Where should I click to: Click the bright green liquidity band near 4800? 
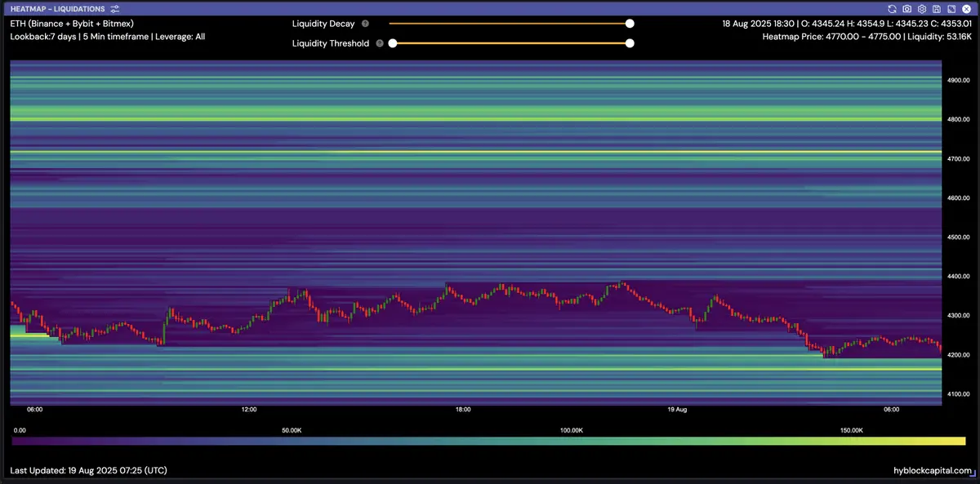coord(476,120)
